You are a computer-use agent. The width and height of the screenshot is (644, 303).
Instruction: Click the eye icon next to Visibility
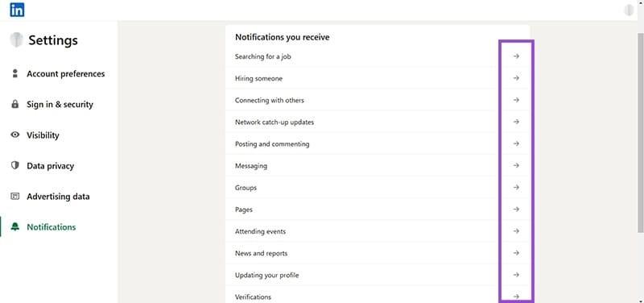click(x=15, y=135)
